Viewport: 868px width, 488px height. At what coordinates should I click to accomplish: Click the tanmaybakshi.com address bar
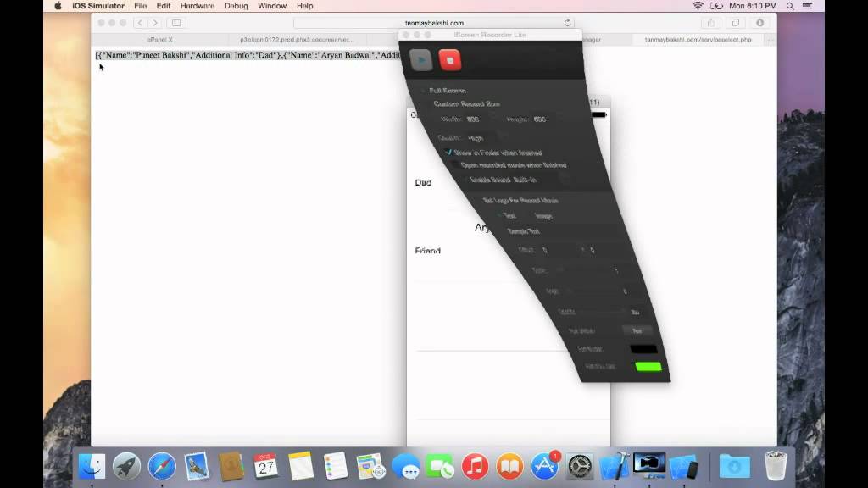pyautogui.click(x=434, y=23)
